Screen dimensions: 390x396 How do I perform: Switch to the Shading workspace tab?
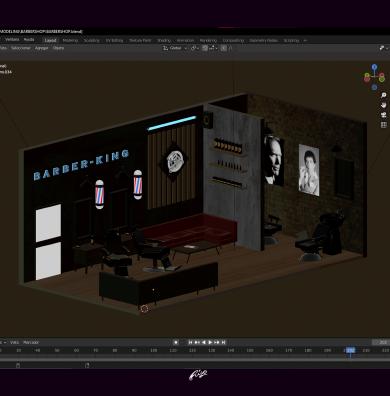tap(164, 40)
